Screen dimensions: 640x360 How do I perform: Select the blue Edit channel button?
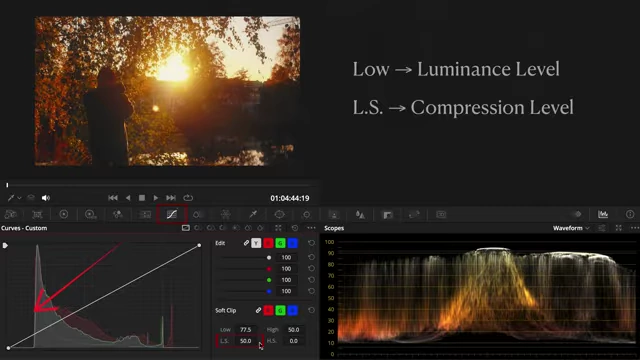[x=292, y=243]
